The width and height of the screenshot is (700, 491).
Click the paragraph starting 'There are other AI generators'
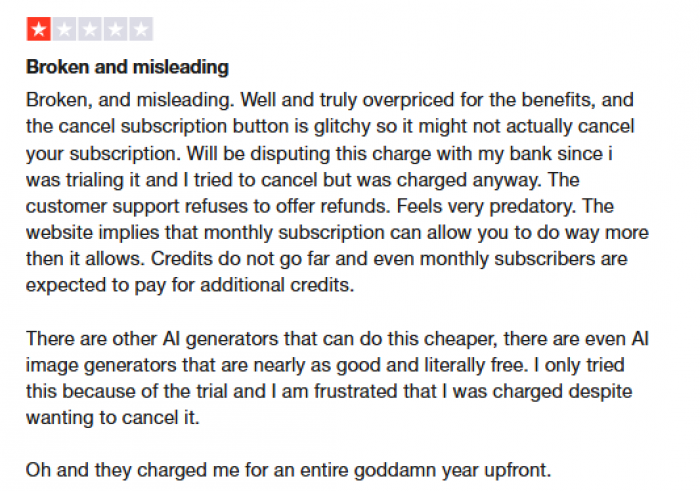[x=337, y=378]
